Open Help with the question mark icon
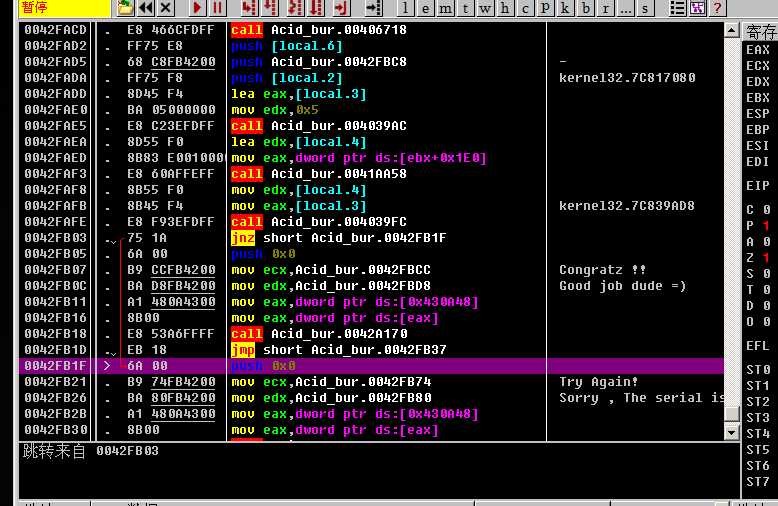The image size is (778, 506). (x=717, y=7)
